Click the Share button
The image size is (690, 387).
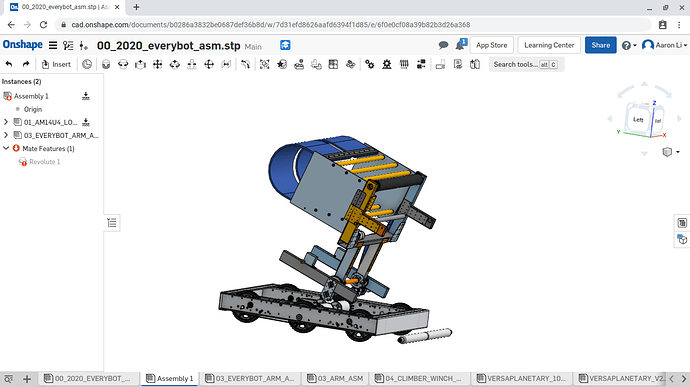pos(600,45)
